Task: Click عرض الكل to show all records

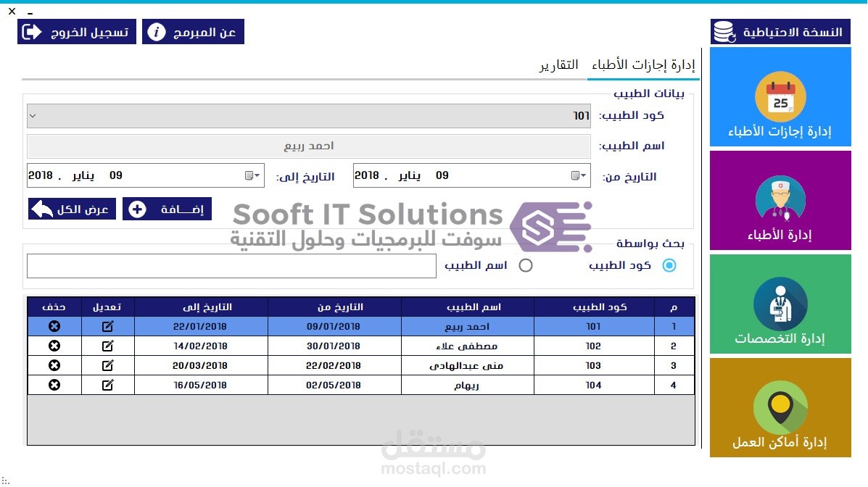Action: (x=71, y=209)
